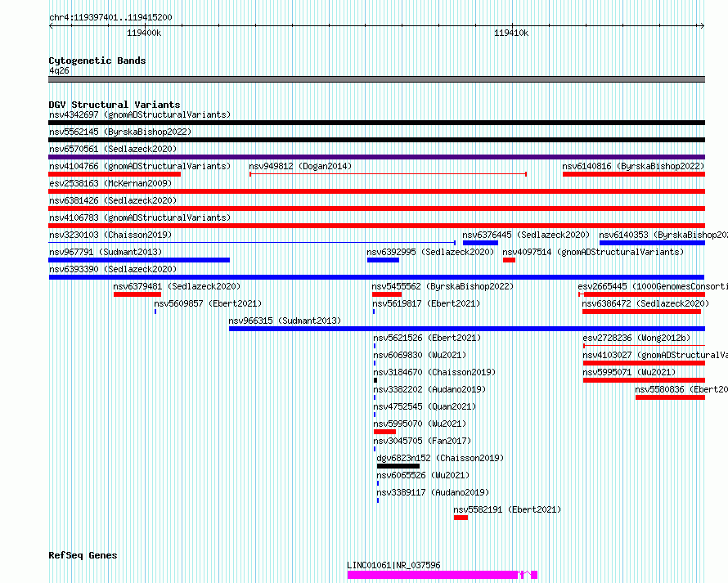This screenshot has width=728, height=583.
Task: Click nsv3230103 (Chaisson2019) label
Action: click(x=110, y=235)
